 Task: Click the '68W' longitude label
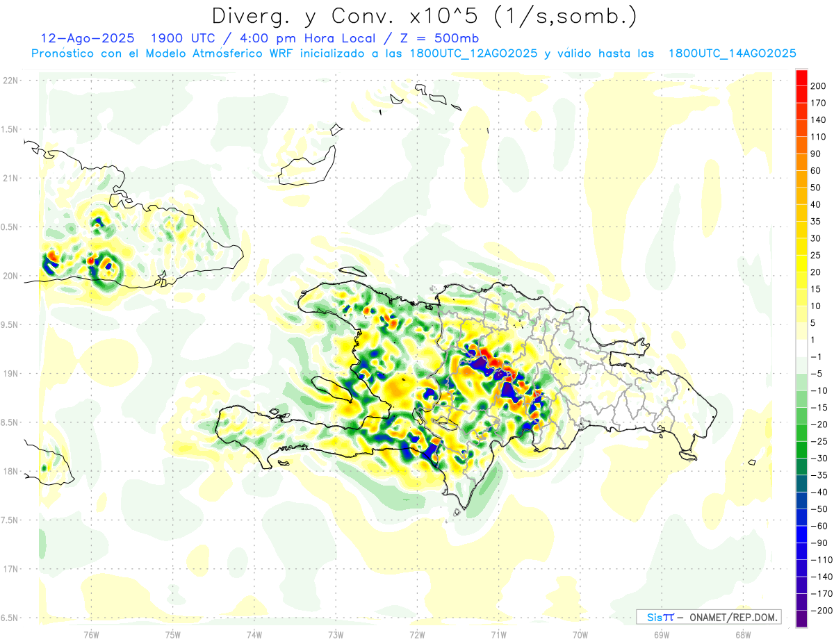point(742,635)
